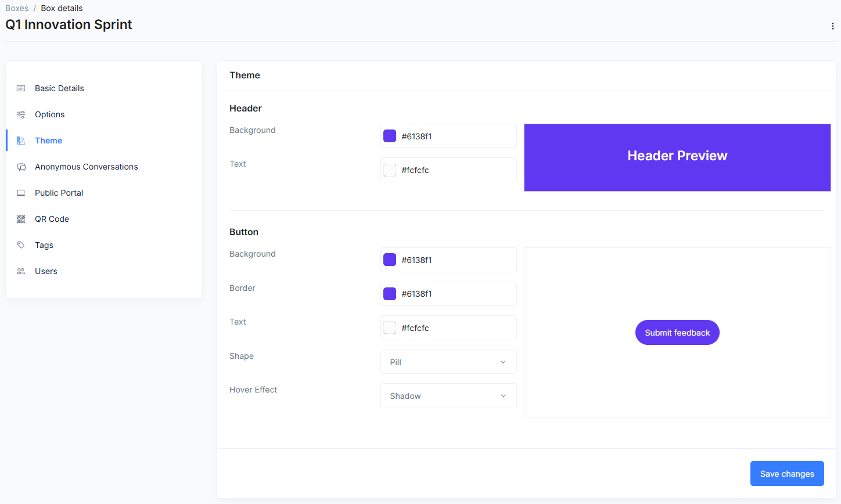This screenshot has height=504, width=841.
Task: Select the QR Code icon in sidebar
Action: 21,218
